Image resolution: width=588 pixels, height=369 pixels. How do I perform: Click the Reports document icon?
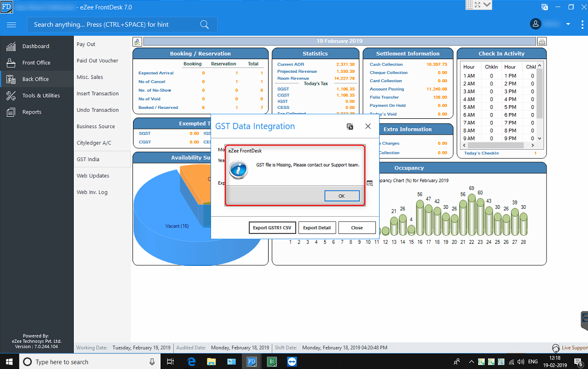coord(11,112)
